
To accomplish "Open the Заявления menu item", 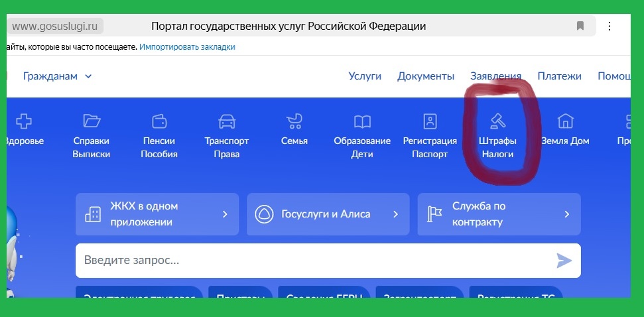I will tap(495, 76).
